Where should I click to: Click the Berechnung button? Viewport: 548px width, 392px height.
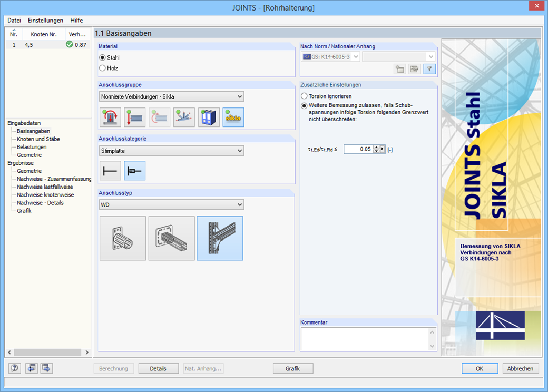click(x=114, y=368)
